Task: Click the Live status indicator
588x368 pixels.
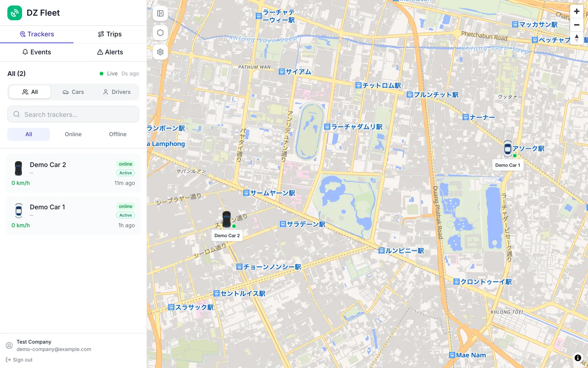Action: 109,74
